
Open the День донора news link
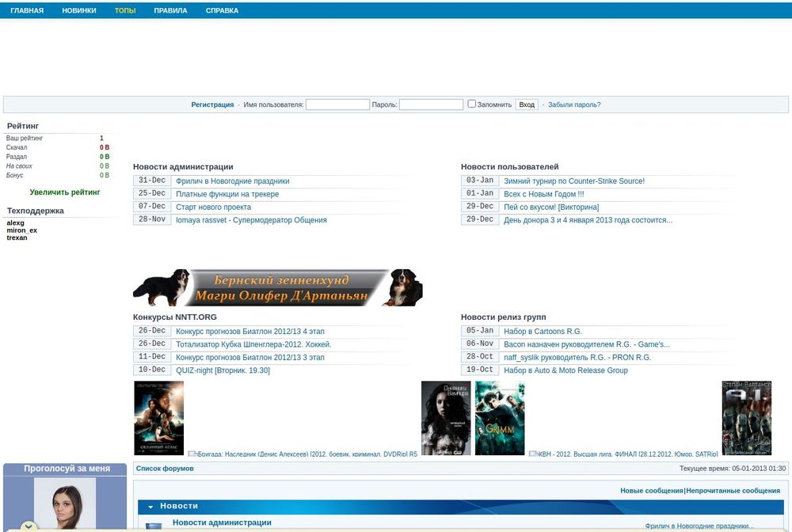[588, 220]
